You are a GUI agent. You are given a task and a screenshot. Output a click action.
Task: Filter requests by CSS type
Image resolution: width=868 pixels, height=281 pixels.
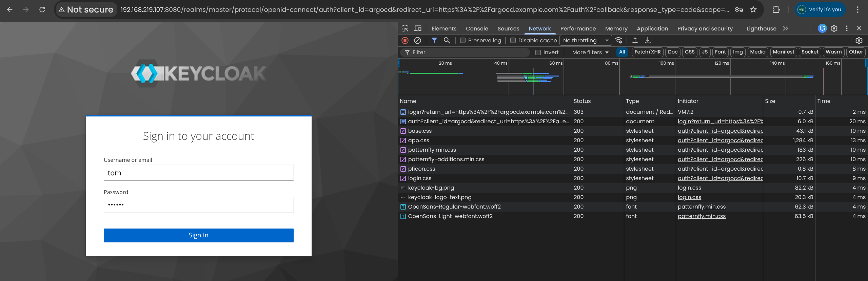690,52
